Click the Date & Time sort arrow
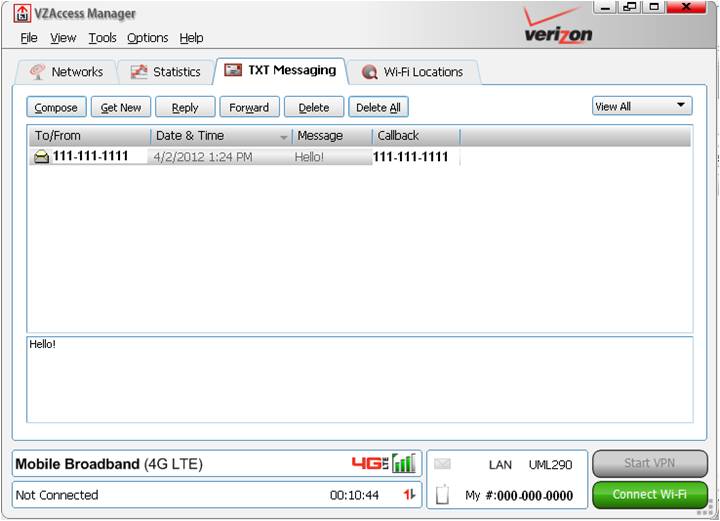This screenshot has width=720, height=521. pos(283,137)
